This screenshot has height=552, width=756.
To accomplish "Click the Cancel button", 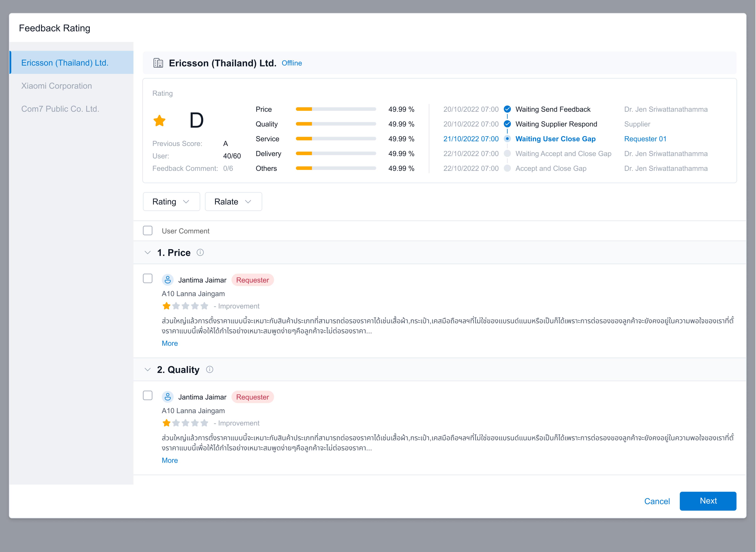I will pos(657,501).
